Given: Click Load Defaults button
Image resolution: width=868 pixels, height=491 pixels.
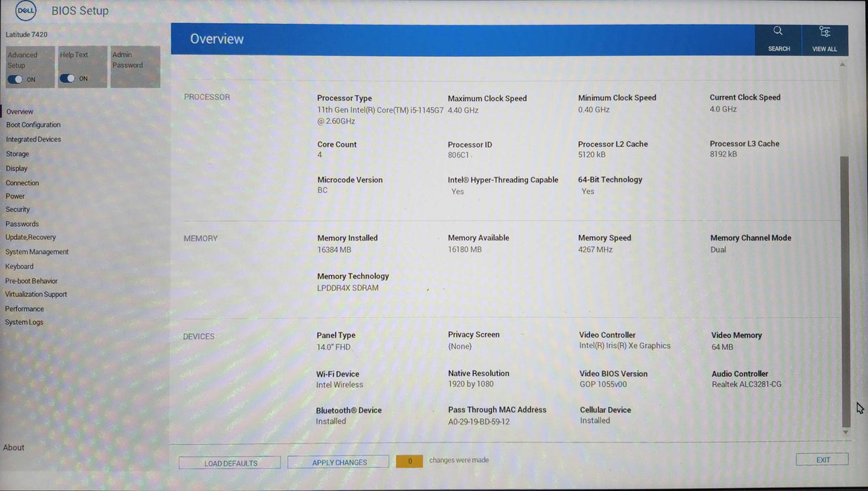Looking at the screenshot, I should pyautogui.click(x=230, y=463).
